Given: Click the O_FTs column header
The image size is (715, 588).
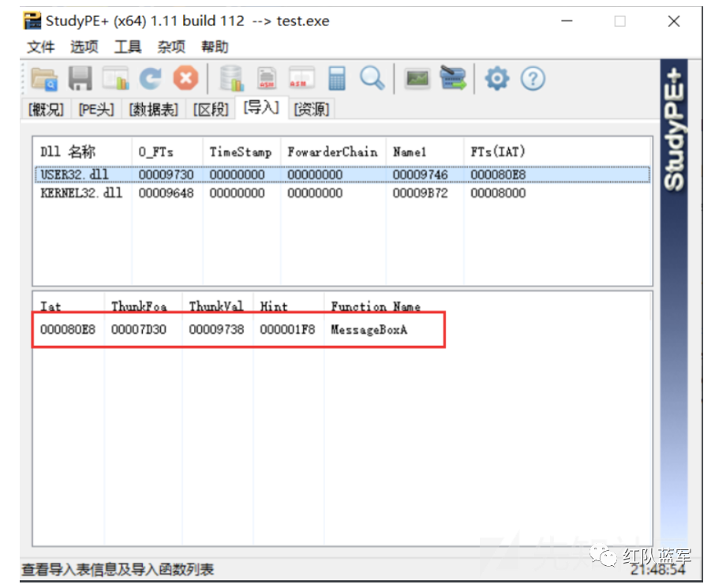Looking at the screenshot, I should click(167, 152).
